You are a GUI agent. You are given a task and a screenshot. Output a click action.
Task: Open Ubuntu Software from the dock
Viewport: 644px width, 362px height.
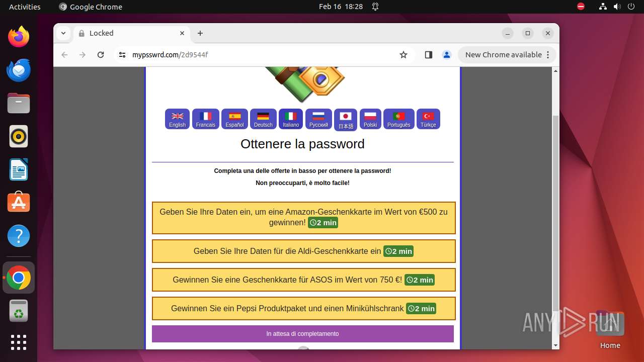point(19,203)
